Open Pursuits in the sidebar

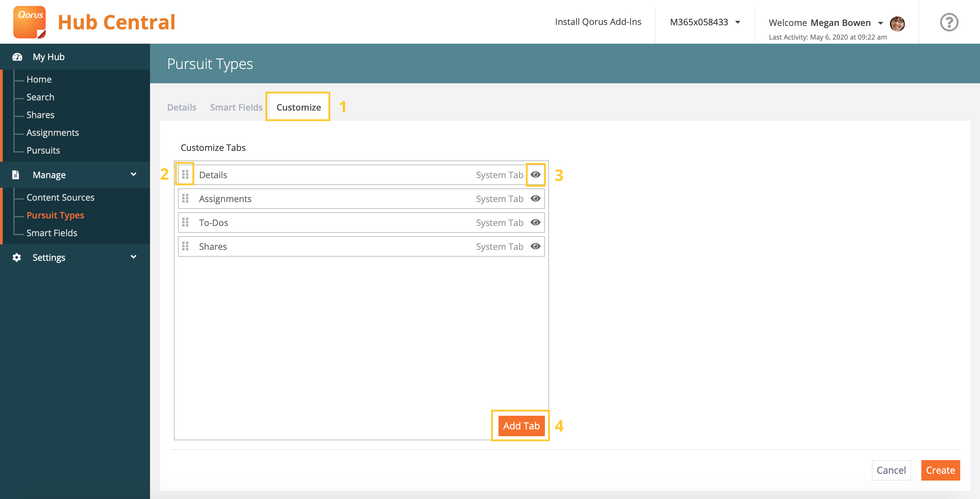(43, 150)
